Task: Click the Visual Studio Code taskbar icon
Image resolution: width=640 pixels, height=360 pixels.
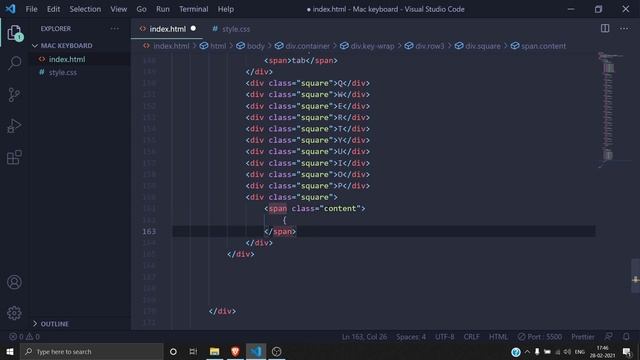Action: tap(256, 351)
